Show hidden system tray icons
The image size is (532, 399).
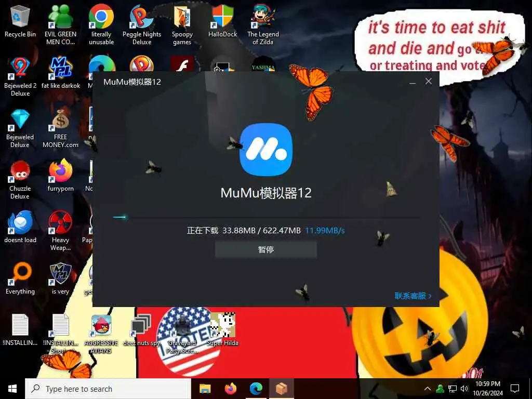pyautogui.click(x=428, y=389)
